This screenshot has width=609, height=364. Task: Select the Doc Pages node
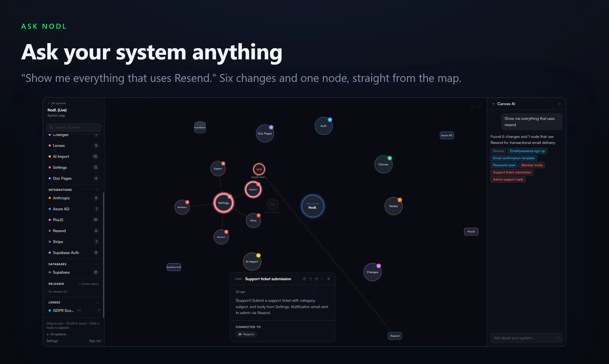pos(265,133)
